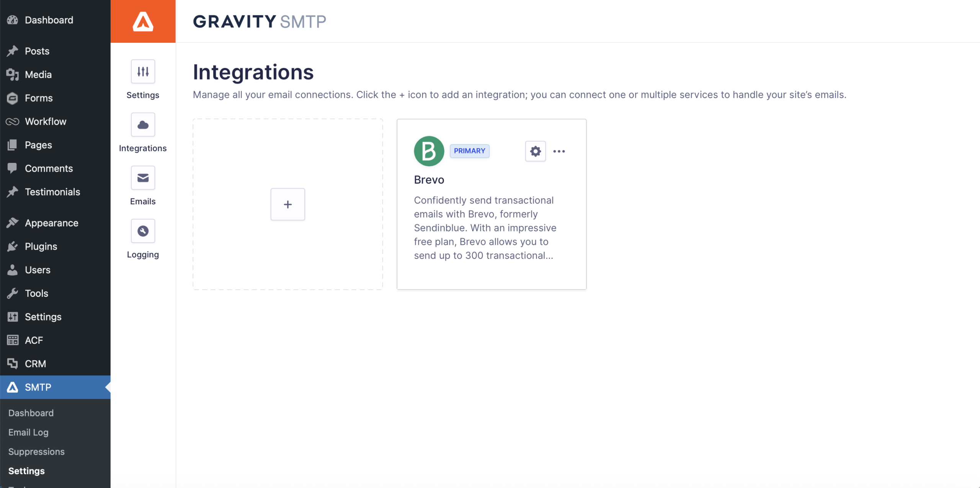The height and width of the screenshot is (488, 980).
Task: Open Forms in the WordPress sidebar
Action: pos(39,98)
